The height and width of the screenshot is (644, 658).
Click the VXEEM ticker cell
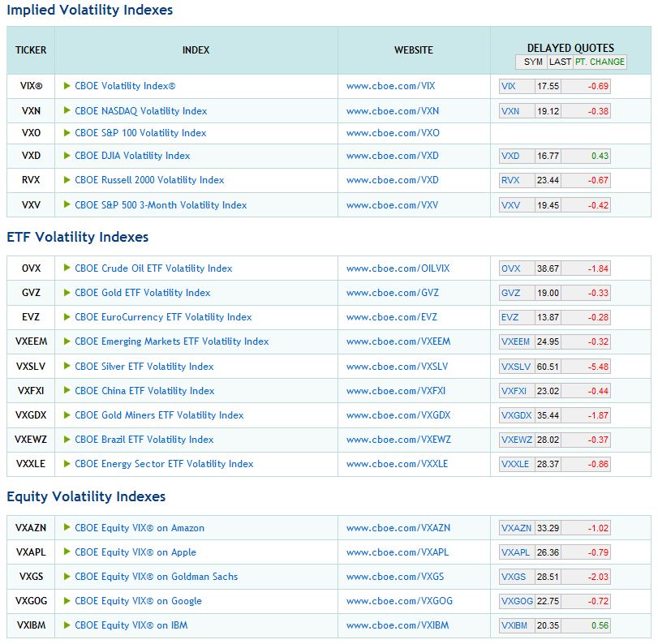coord(31,341)
